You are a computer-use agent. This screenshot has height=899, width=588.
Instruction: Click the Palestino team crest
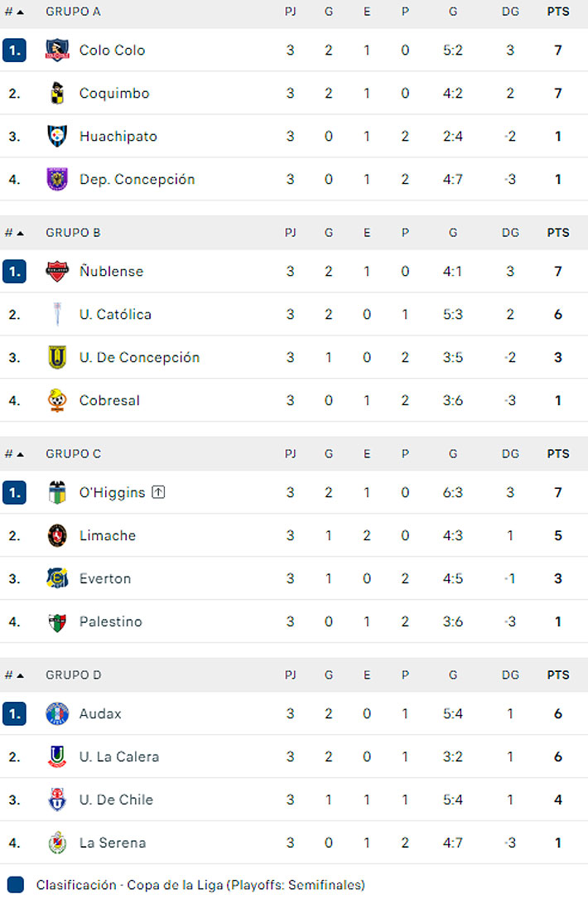tap(57, 621)
